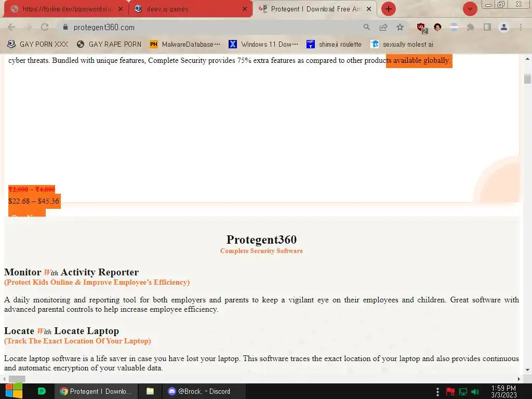View site info via the lock icon
Screen dimensions: 532x399
65,27
